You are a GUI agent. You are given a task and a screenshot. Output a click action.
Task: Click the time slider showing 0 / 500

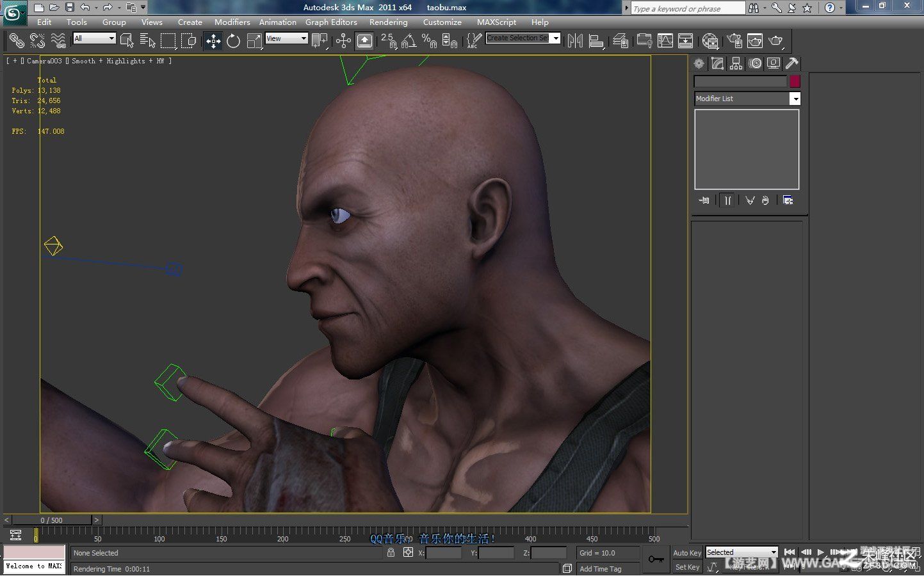point(52,520)
